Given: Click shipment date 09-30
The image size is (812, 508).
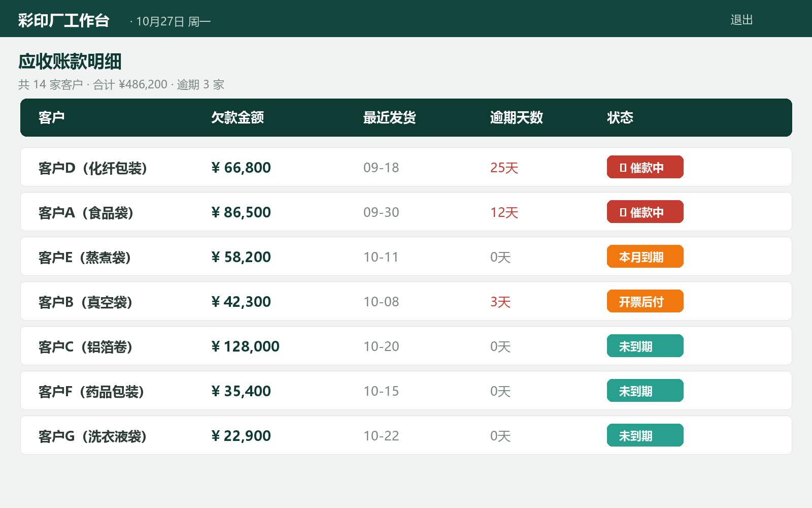Looking at the screenshot, I should pyautogui.click(x=381, y=212).
